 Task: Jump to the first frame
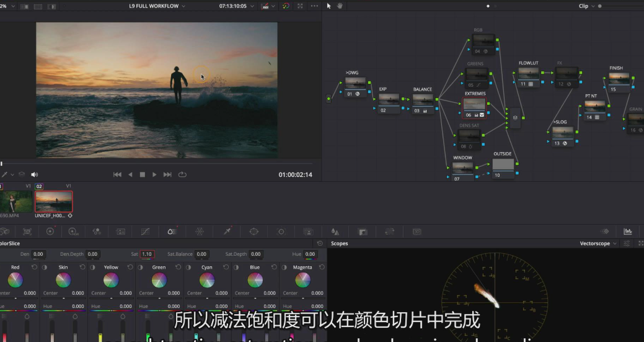[x=117, y=174]
